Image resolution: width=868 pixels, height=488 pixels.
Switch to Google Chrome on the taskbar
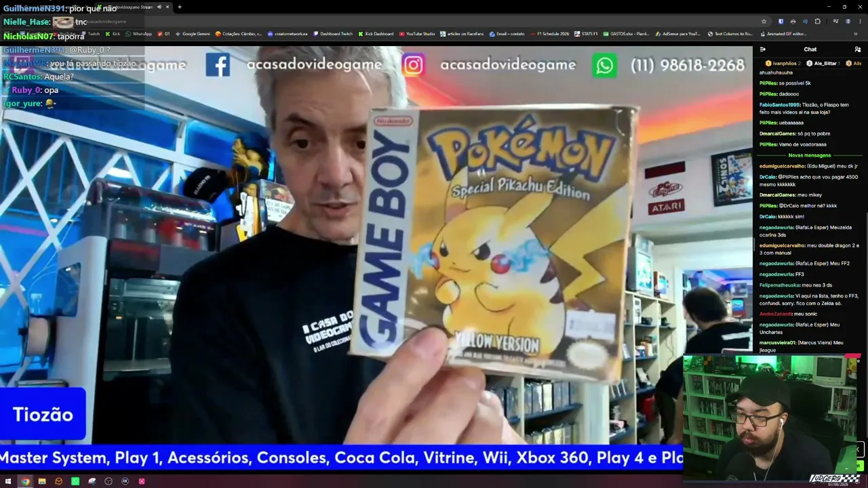tap(25, 481)
